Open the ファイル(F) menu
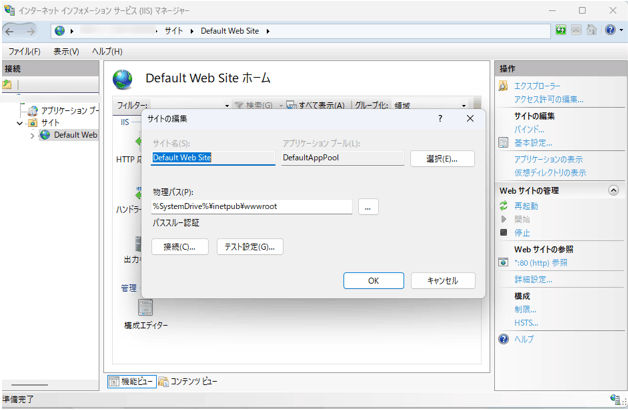 [x=24, y=51]
